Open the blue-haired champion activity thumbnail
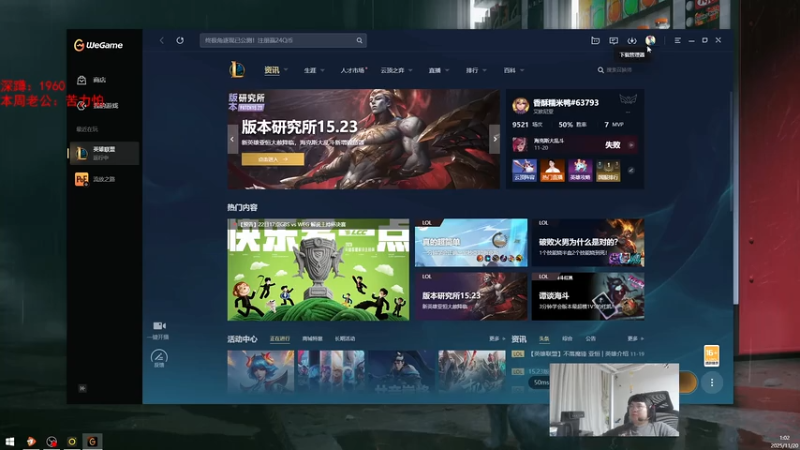This screenshot has width=800, height=450. pyautogui.click(x=261, y=371)
